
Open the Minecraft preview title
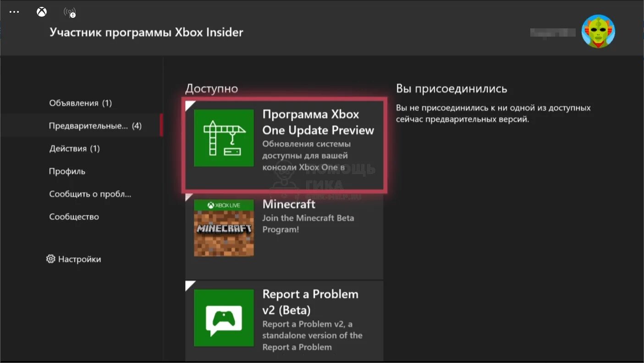(x=289, y=204)
